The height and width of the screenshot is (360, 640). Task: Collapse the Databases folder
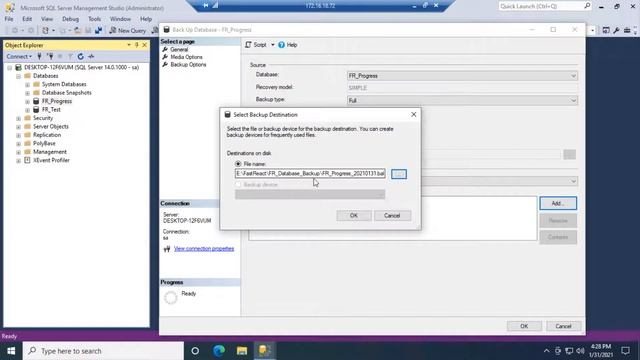(18, 76)
